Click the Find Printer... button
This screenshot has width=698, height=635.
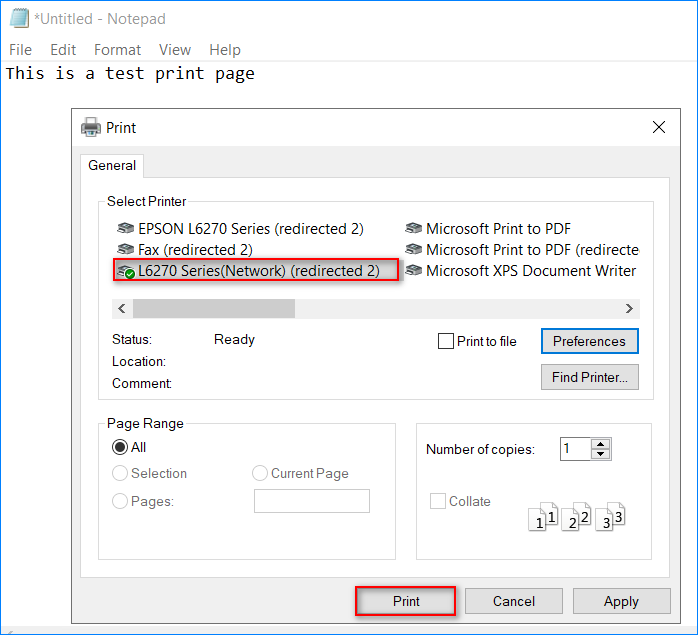pos(589,377)
